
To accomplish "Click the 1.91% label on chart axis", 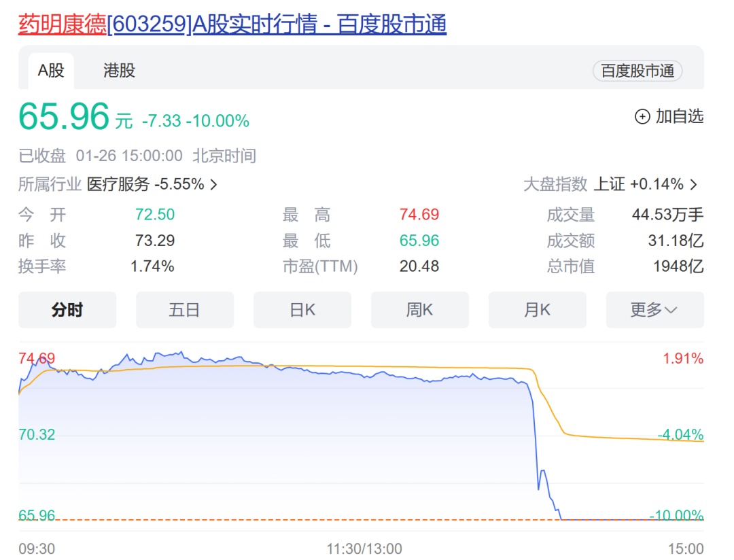I will [x=683, y=359].
